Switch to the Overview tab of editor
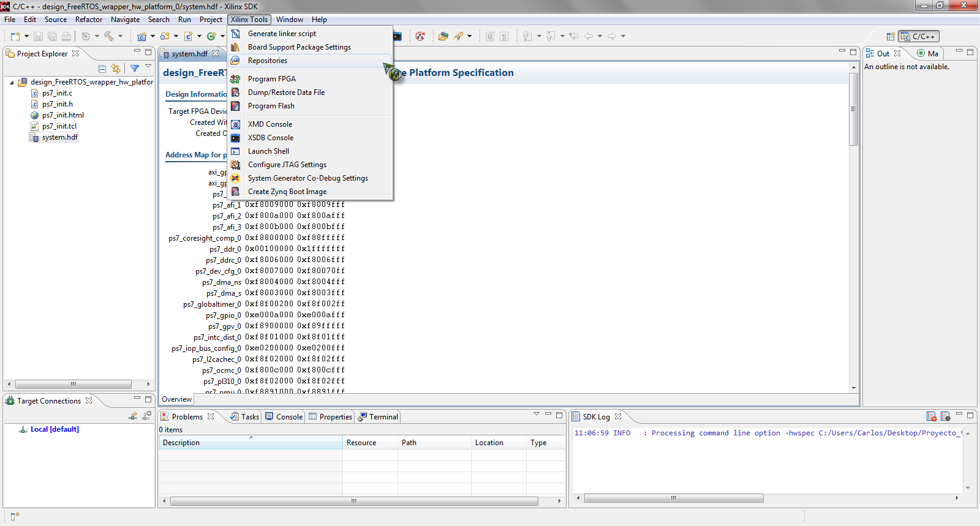The height and width of the screenshot is (526, 980). (x=176, y=399)
